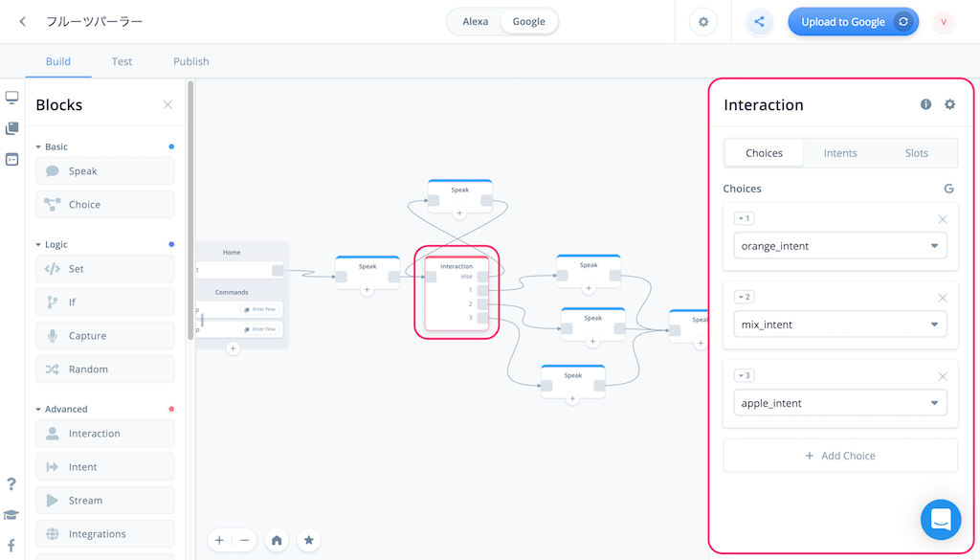
Task: Select the Stream block
Action: [x=105, y=500]
